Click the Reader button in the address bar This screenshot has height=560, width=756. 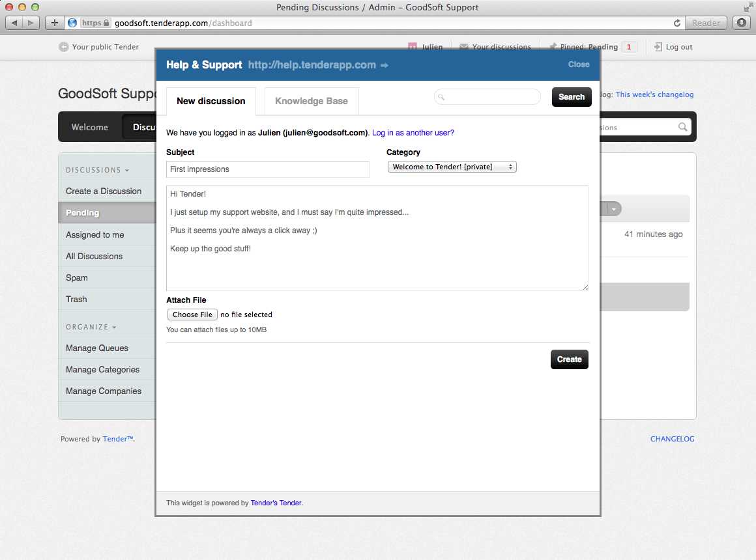(706, 23)
